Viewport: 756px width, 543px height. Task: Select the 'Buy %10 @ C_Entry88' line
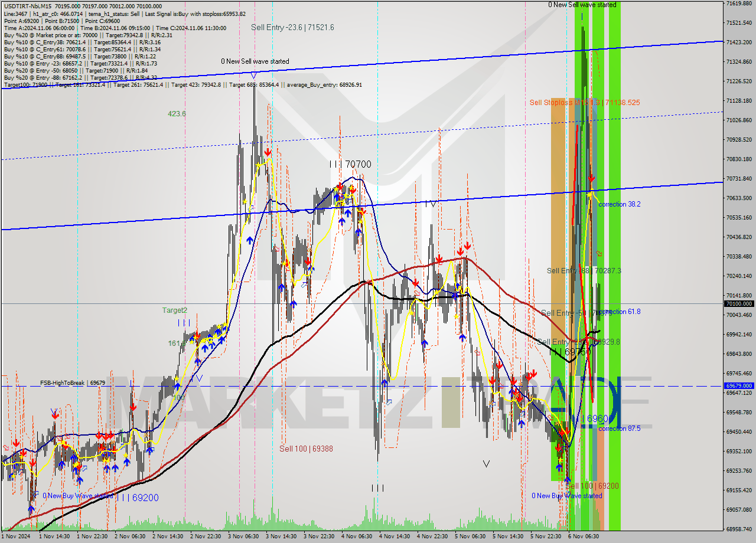click(80, 56)
